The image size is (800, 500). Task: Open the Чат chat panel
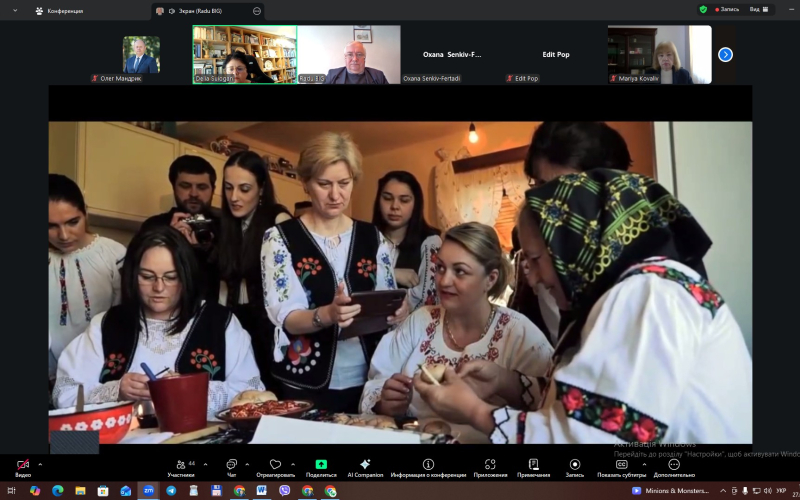(x=231, y=467)
